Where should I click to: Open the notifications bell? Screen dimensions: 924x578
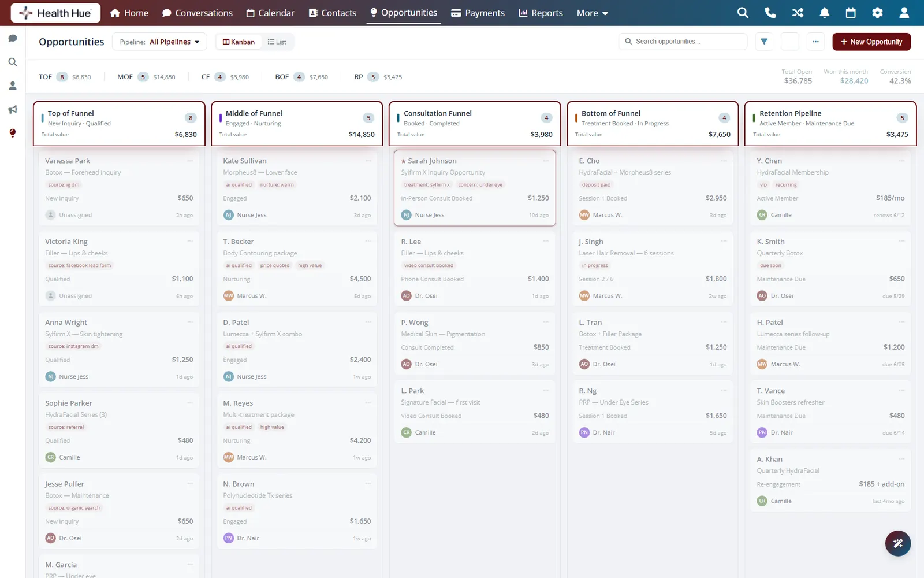pyautogui.click(x=825, y=13)
